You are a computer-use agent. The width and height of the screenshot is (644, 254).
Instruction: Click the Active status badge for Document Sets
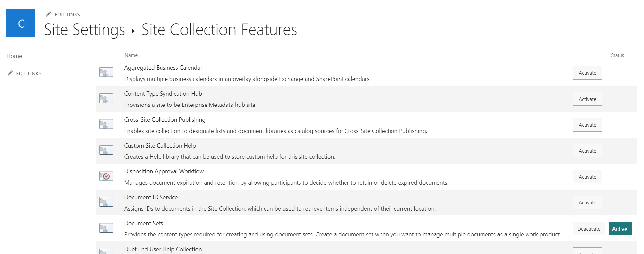pos(620,228)
